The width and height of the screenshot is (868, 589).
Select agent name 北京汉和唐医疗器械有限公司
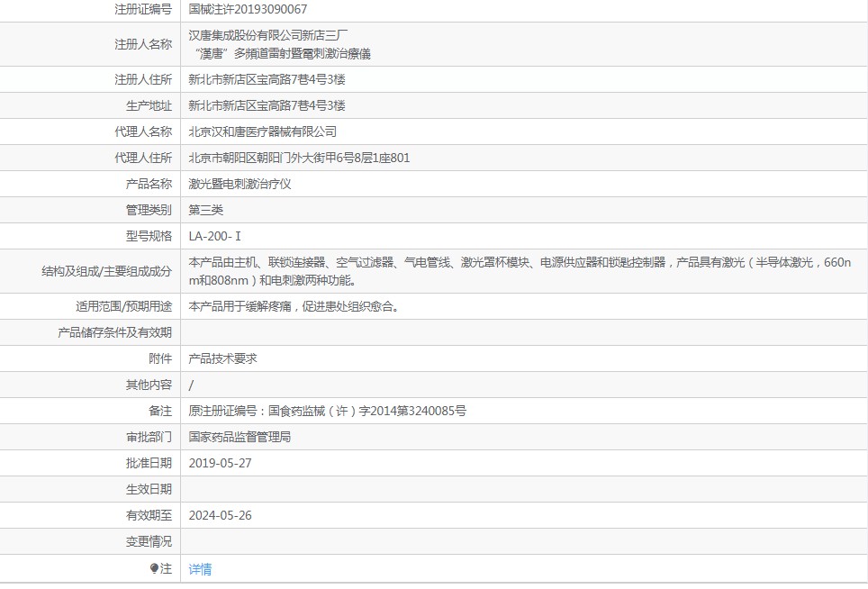[262, 131]
